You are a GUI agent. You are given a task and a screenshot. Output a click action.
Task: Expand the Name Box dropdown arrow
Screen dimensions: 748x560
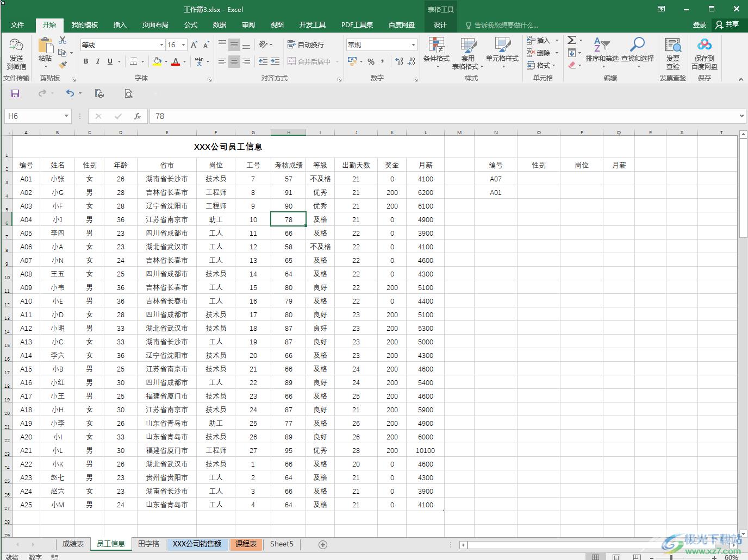coord(66,116)
